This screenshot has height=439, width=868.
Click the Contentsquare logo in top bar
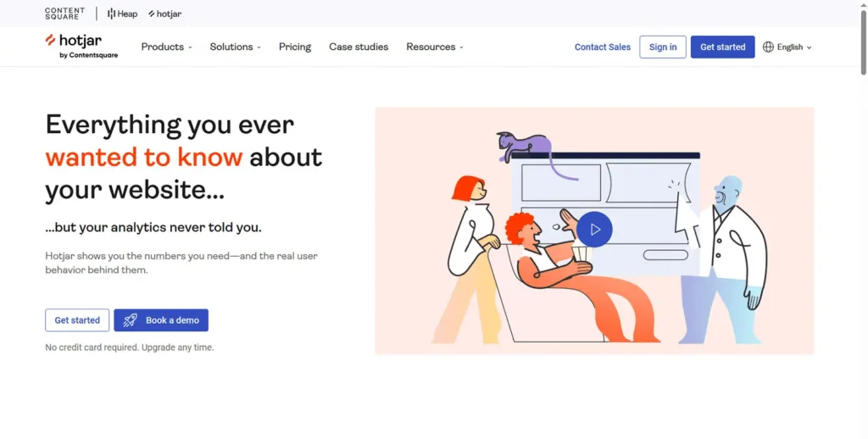(64, 14)
